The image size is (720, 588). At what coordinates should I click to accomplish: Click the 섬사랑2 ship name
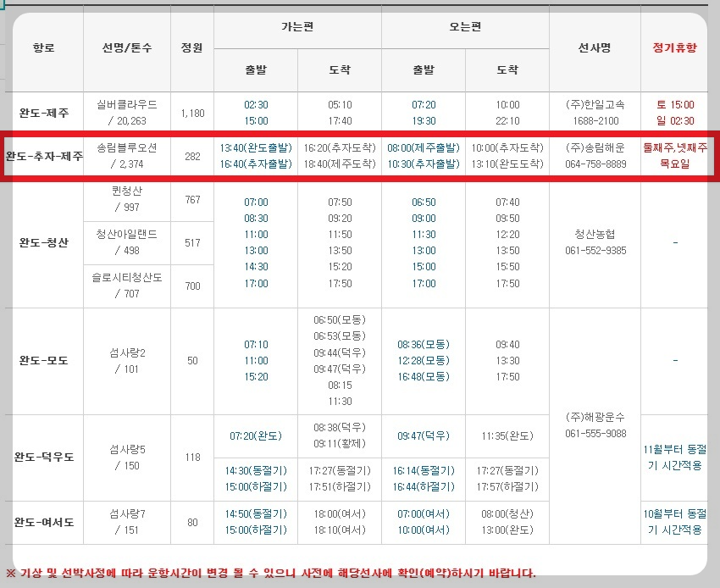[127, 352]
